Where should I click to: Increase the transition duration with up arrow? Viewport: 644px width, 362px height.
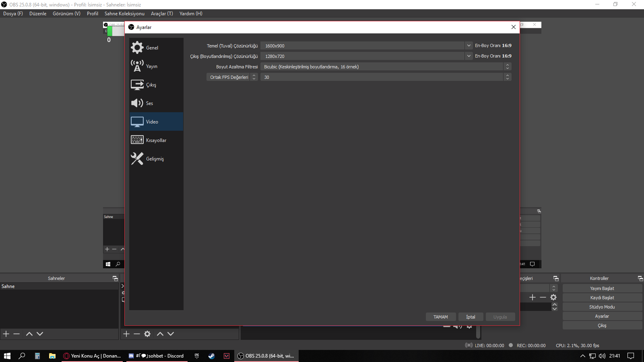click(x=555, y=304)
